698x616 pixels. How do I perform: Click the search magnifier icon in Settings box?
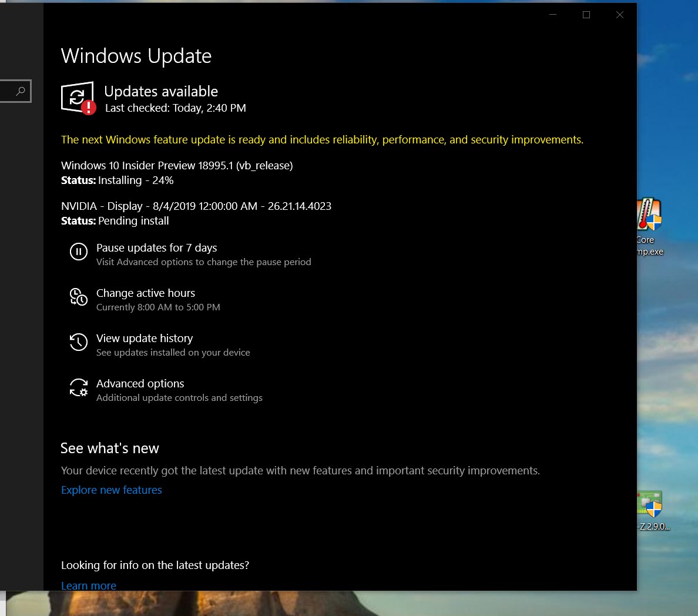(21, 91)
